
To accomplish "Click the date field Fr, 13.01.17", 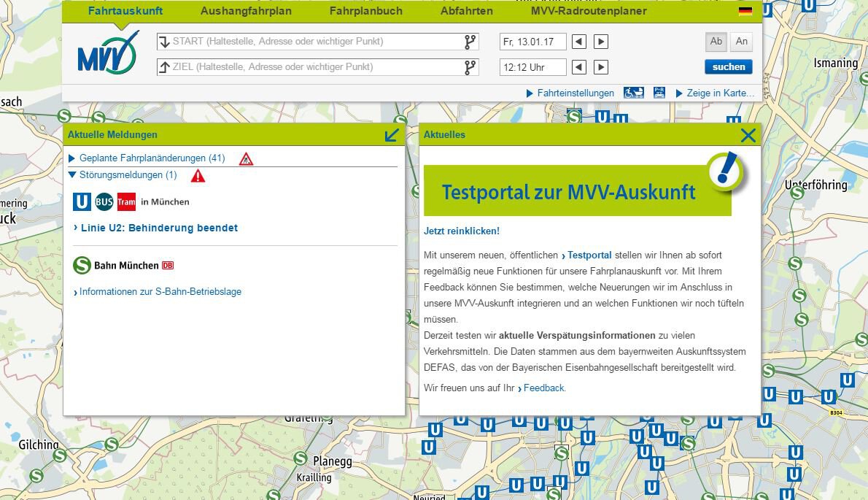I will (532, 42).
